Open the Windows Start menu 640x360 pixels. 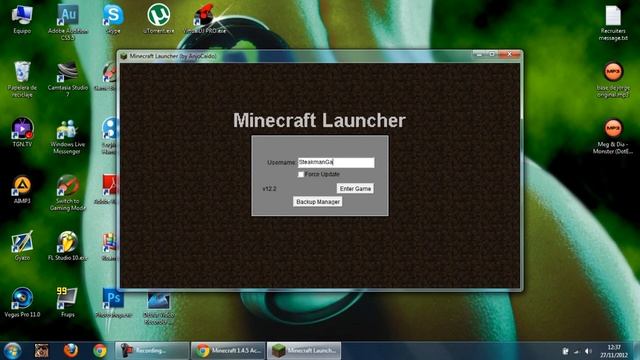12,351
